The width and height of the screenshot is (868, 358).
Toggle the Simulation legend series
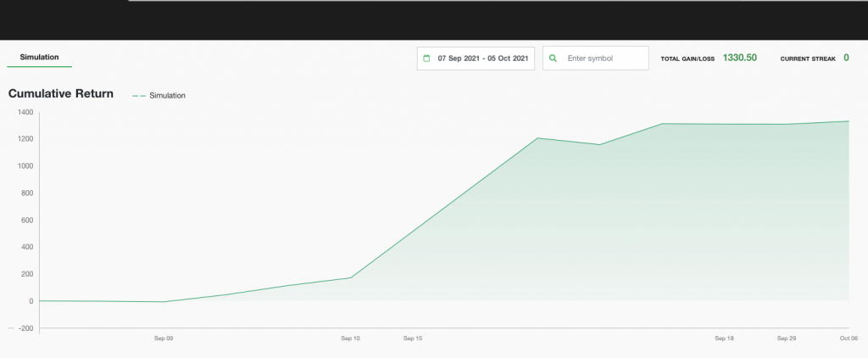click(x=159, y=96)
